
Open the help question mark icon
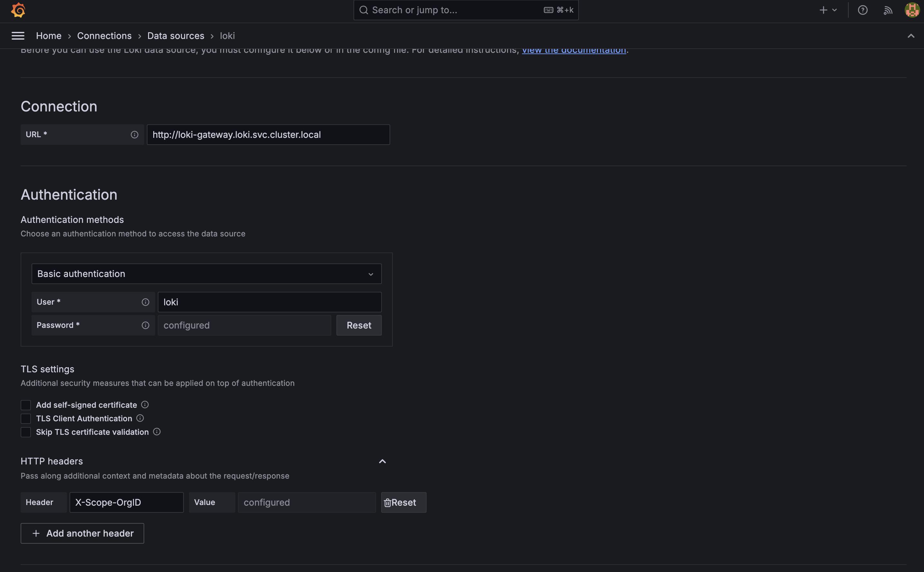863,10
